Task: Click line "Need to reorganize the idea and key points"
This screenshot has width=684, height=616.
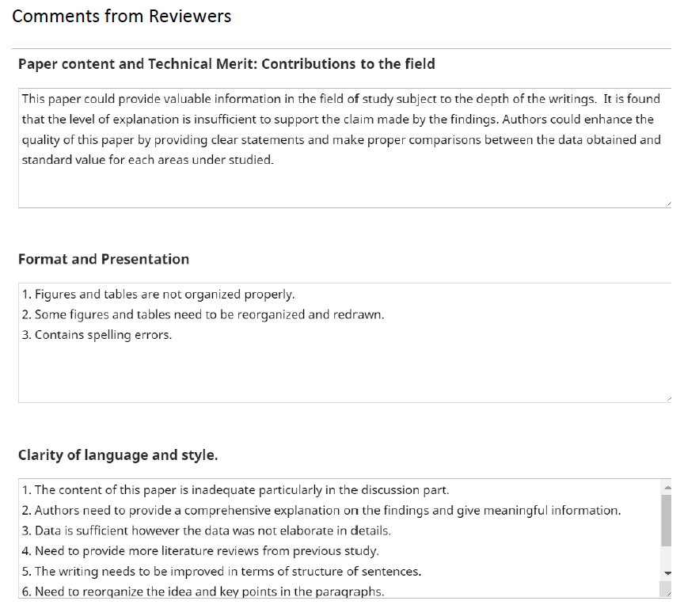Action: (x=203, y=591)
